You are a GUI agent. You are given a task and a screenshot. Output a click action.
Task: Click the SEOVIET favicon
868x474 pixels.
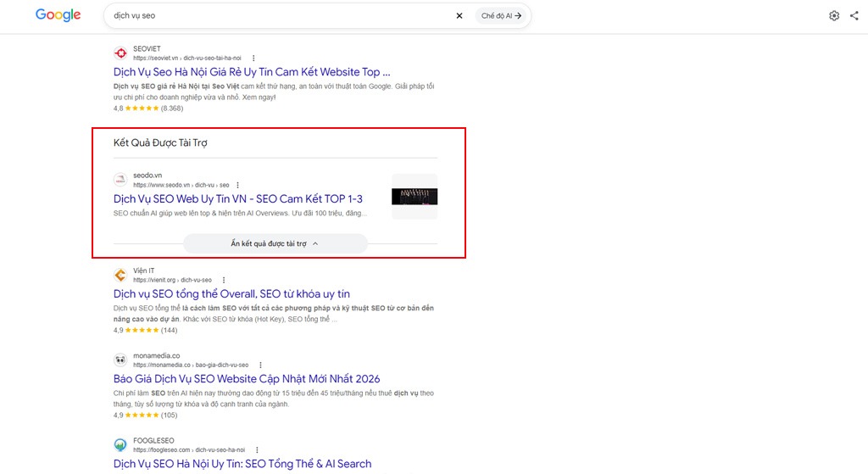[120, 53]
